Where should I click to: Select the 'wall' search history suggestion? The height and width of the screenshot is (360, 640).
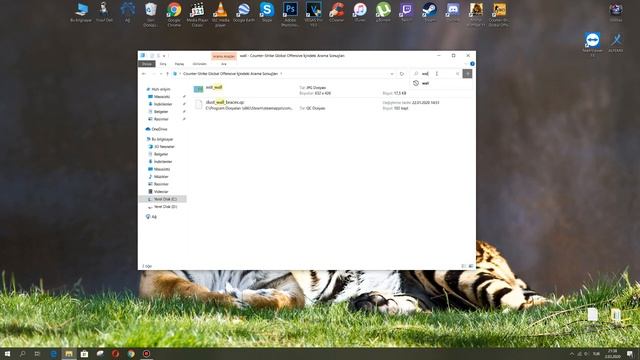[x=442, y=83]
